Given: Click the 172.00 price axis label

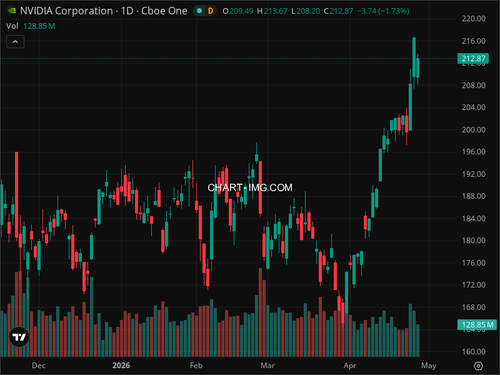Looking at the screenshot, I should pyautogui.click(x=473, y=285).
